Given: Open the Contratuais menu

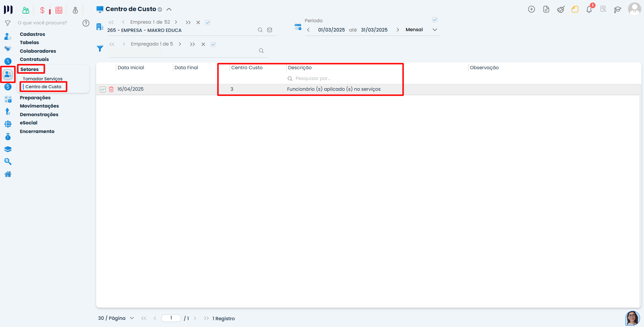Looking at the screenshot, I should (34, 60).
